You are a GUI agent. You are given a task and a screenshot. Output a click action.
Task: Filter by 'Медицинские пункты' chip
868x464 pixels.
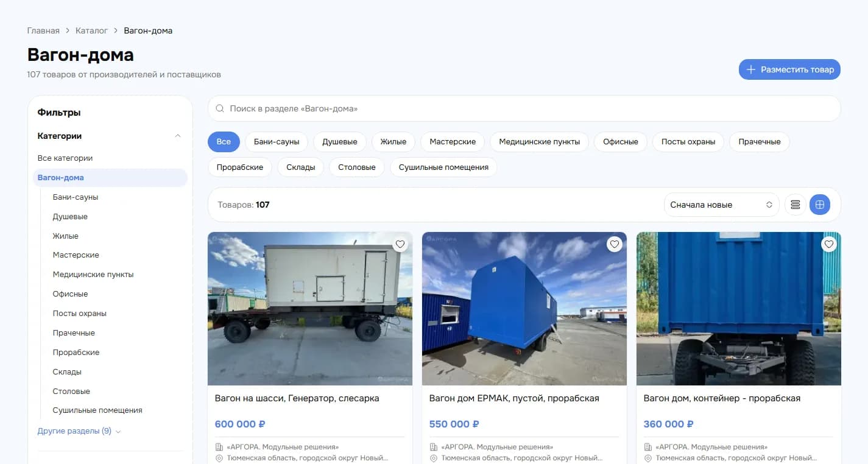click(x=540, y=142)
